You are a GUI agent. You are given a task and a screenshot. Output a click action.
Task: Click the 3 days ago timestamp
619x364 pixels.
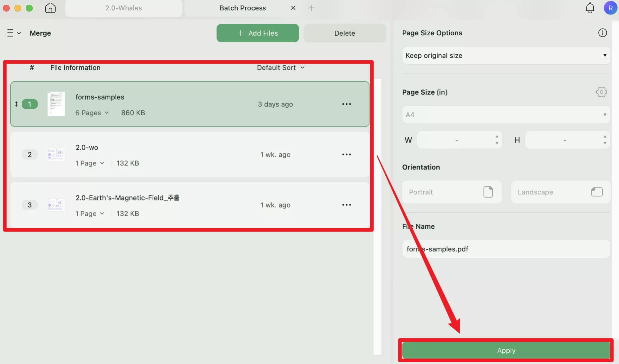pyautogui.click(x=275, y=104)
